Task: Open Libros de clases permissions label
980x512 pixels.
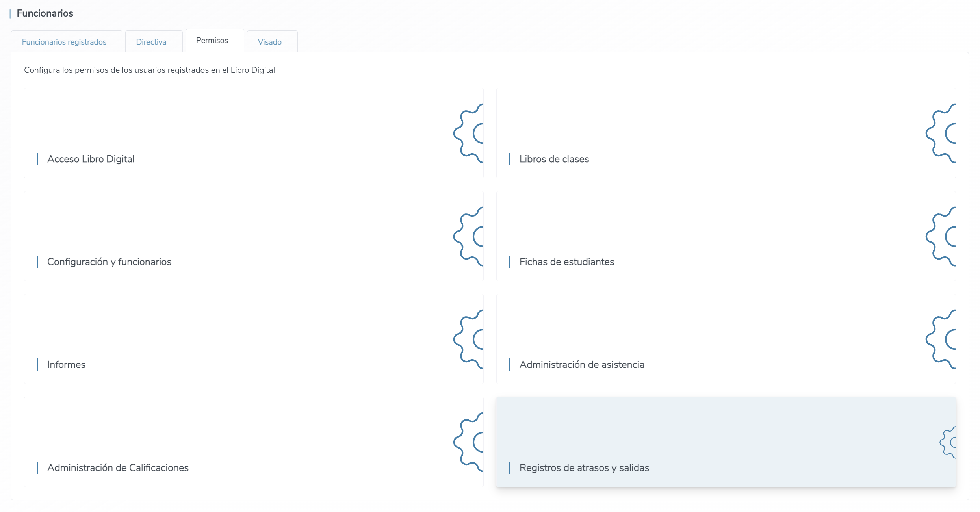Action: (x=554, y=159)
